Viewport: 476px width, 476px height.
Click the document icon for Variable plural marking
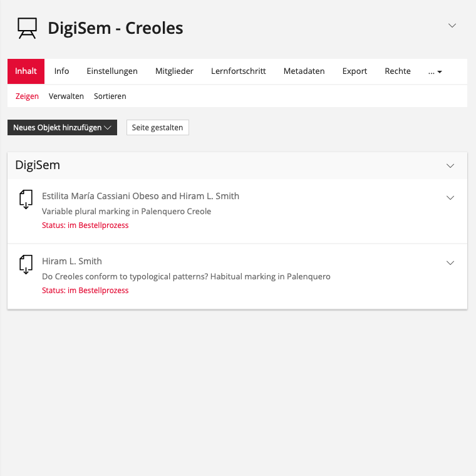pos(25,199)
